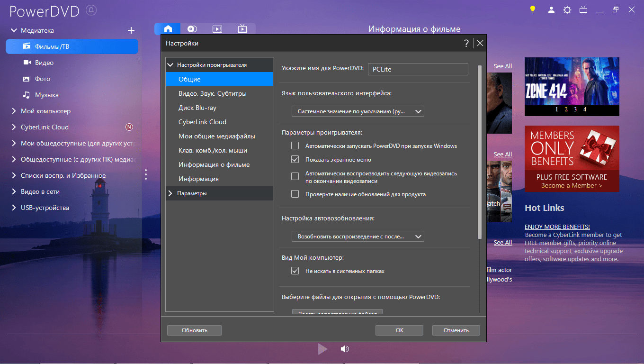
Task: Enable auto-launch PowerDVD at Windows startup
Action: pos(295,146)
